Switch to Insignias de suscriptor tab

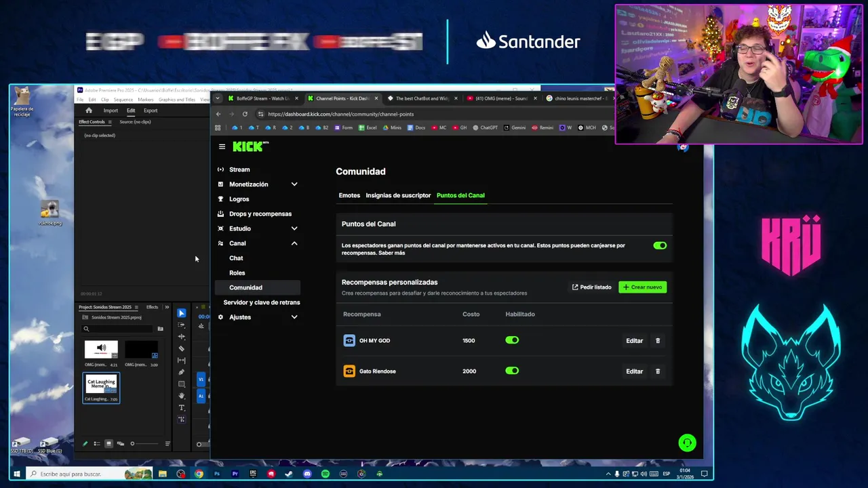tap(398, 195)
